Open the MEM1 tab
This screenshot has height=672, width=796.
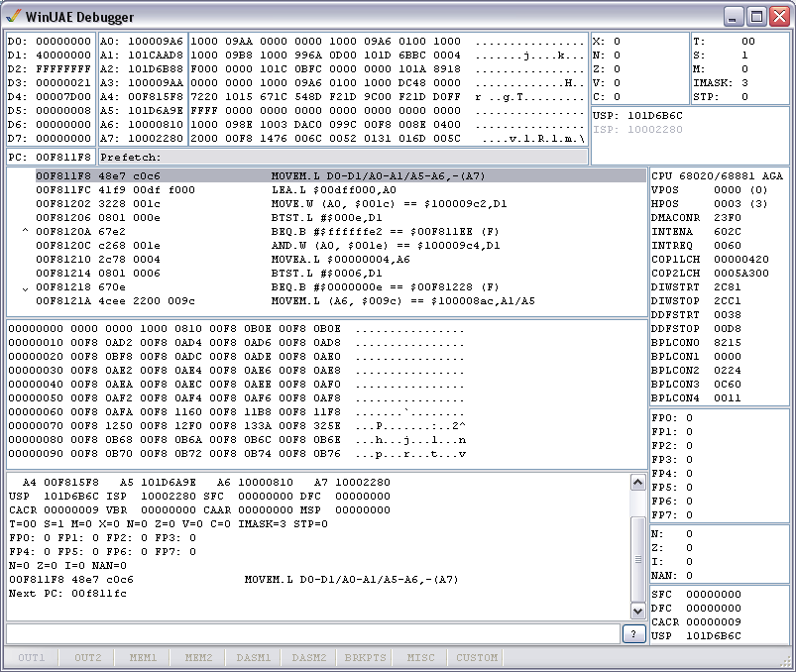[x=143, y=657]
